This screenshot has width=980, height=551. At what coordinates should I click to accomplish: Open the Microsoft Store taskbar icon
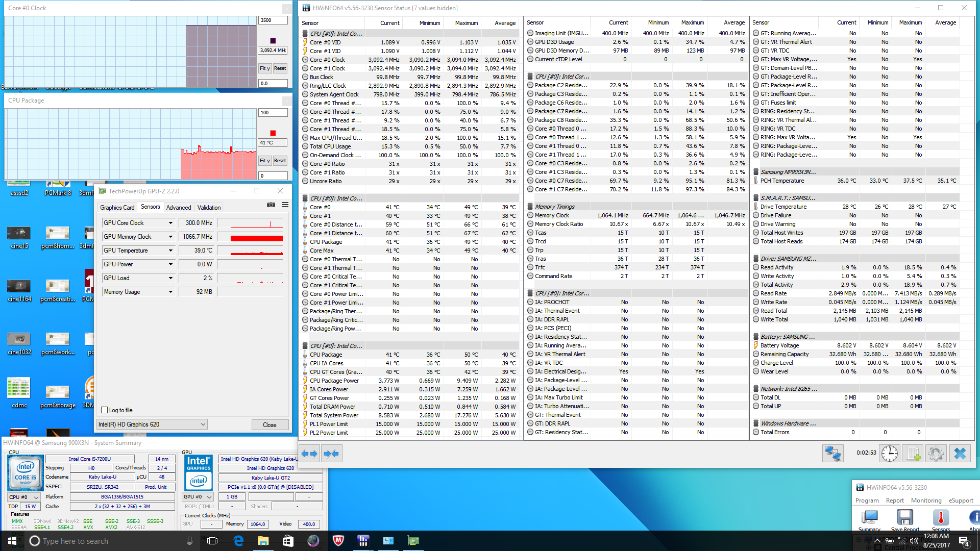[288, 541]
